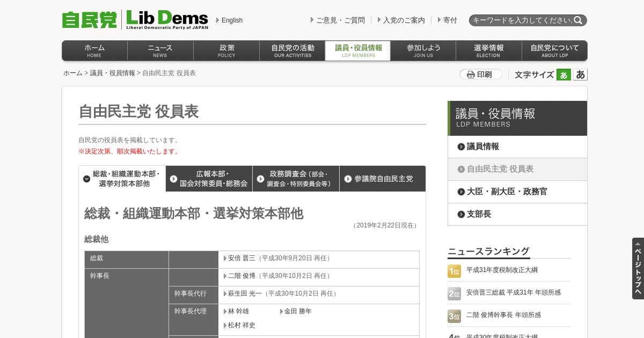Click 議員・役員情報 in the breadcrumb
Viewport: 644px width, 338px height.
point(113,73)
